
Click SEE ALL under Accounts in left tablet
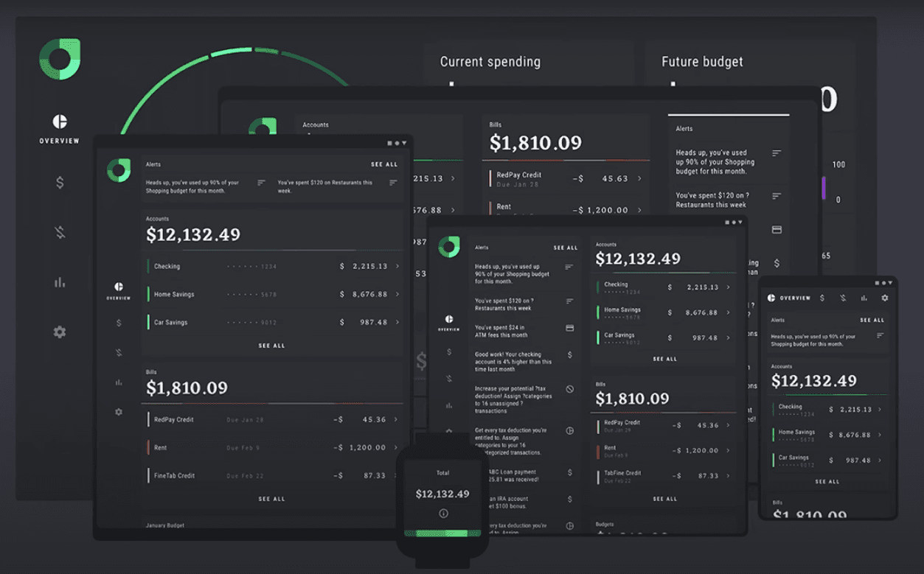271,346
